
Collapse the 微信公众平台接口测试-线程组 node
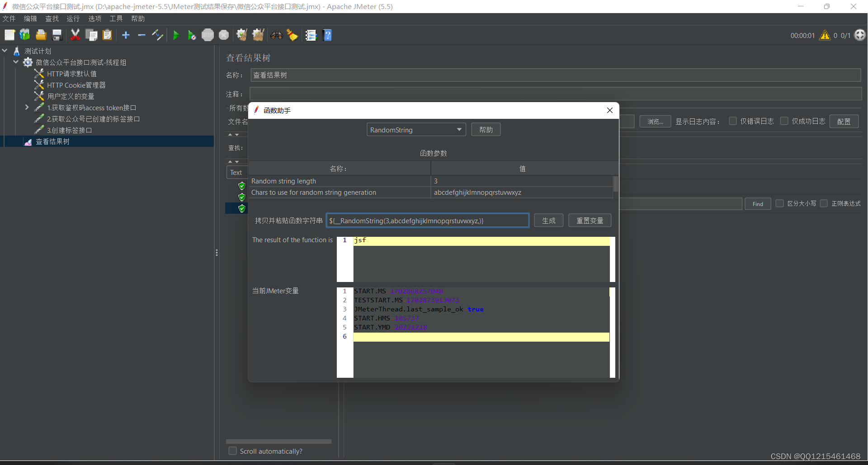point(16,62)
